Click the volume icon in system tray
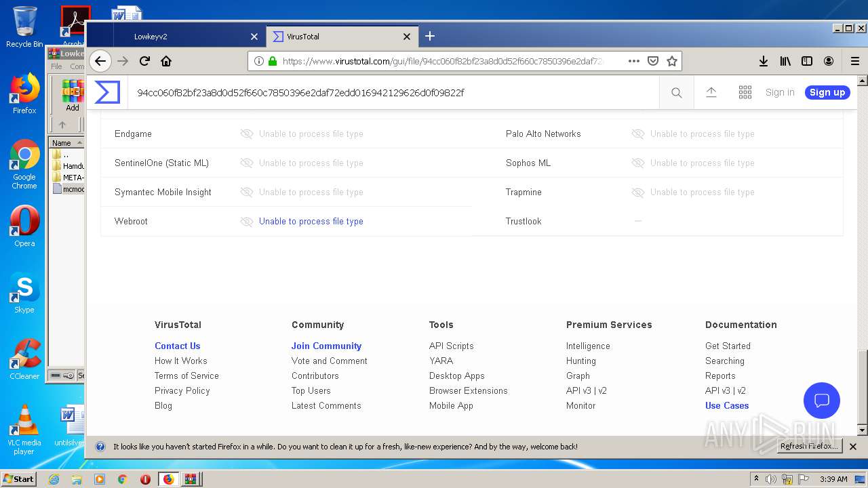This screenshot has width=868, height=488. (771, 479)
